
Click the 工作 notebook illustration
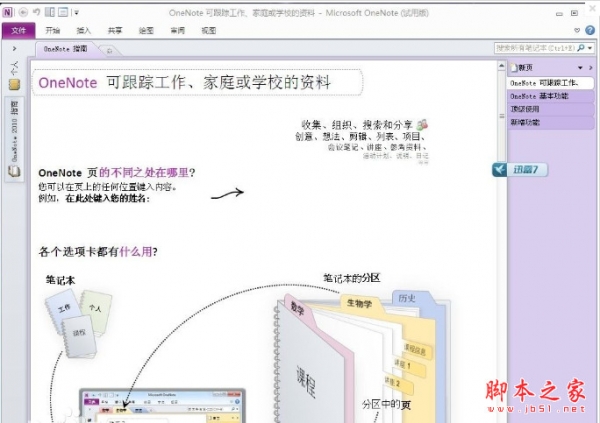click(64, 309)
